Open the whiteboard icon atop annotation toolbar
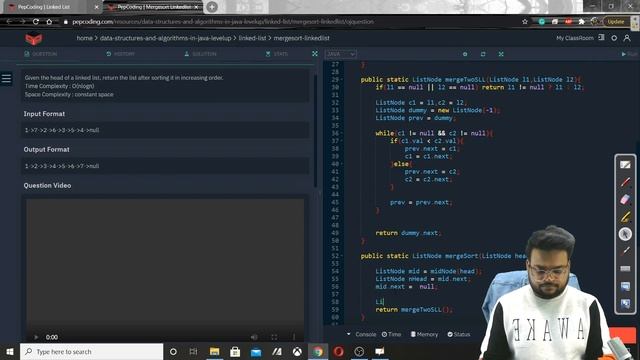This screenshot has width=640, height=360. point(625,164)
